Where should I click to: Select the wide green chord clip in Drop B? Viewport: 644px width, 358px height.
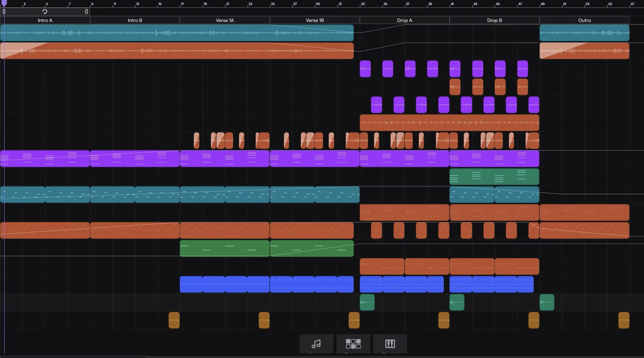point(494,176)
